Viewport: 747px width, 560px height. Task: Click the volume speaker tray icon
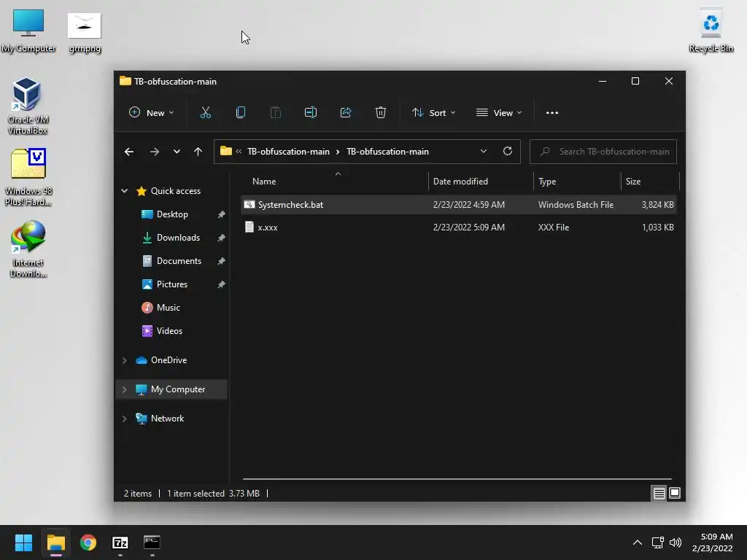point(676,542)
